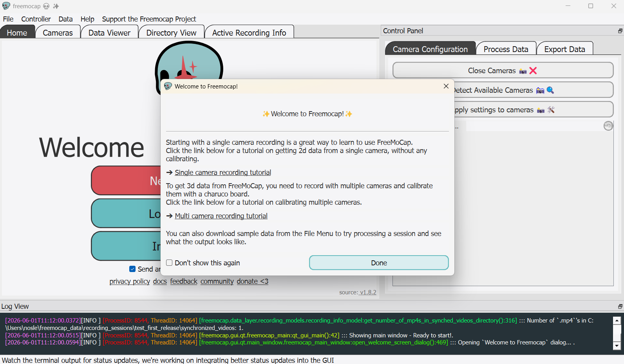The width and height of the screenshot is (624, 364).
Task: Switch to the Directory View tab
Action: pyautogui.click(x=171, y=32)
